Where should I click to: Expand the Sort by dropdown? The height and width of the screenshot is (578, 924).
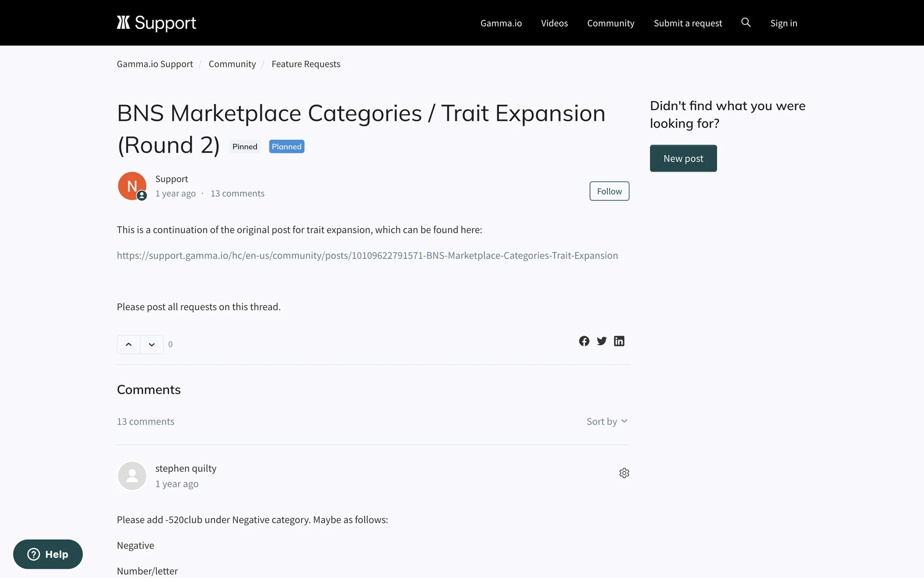[x=607, y=421]
